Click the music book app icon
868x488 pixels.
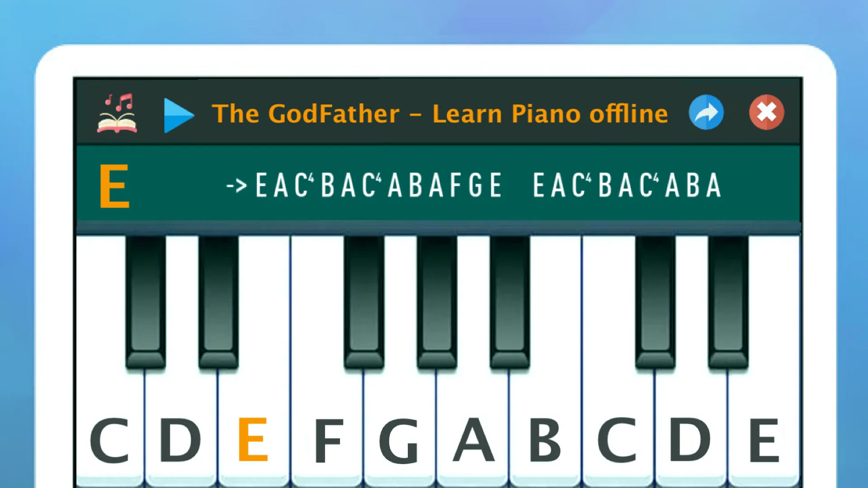coord(116,112)
